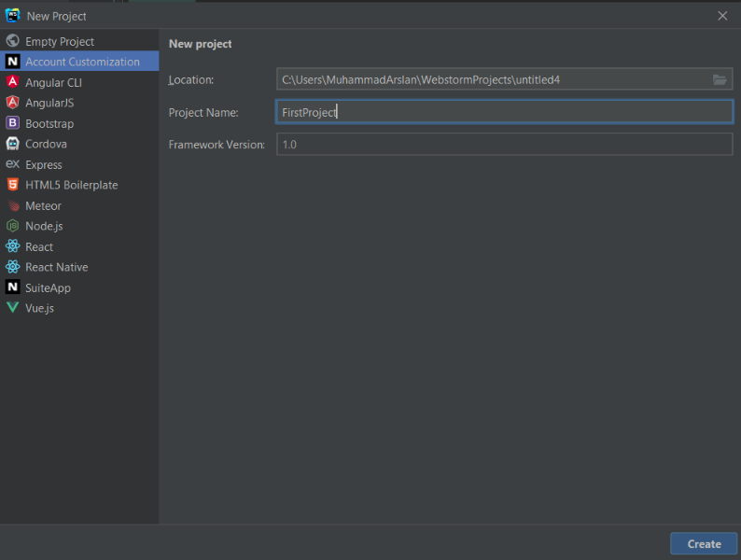
Task: Click the Create button
Action: (704, 544)
